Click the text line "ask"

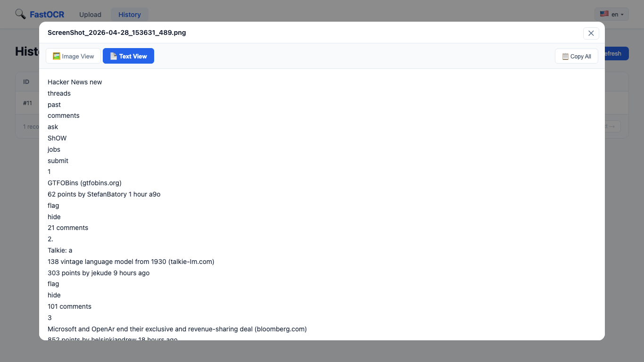[x=53, y=127]
